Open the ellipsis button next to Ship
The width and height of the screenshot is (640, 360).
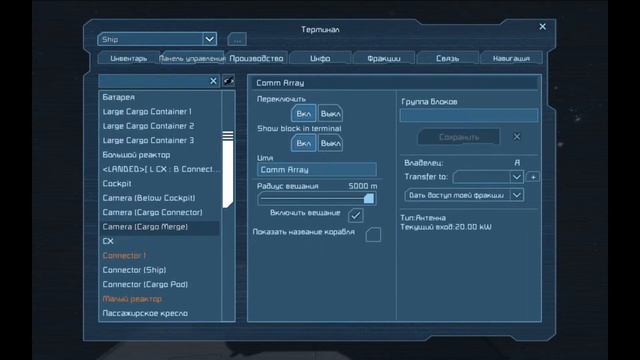(x=237, y=40)
